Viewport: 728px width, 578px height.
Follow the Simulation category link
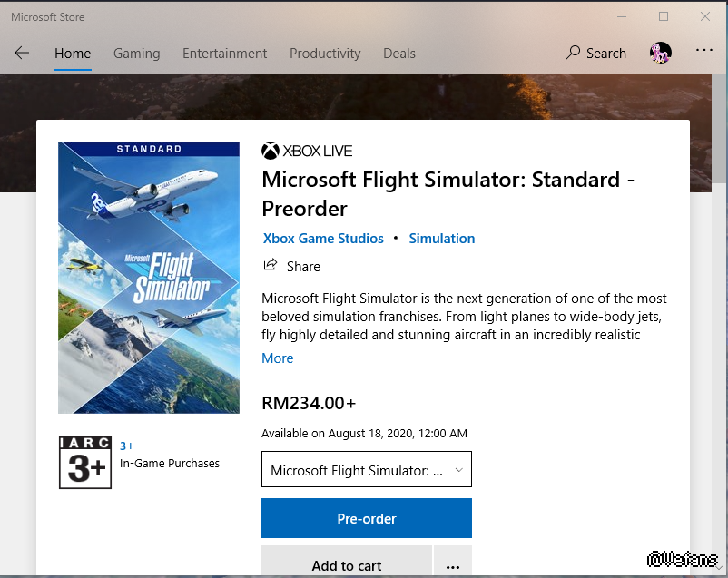click(x=442, y=239)
